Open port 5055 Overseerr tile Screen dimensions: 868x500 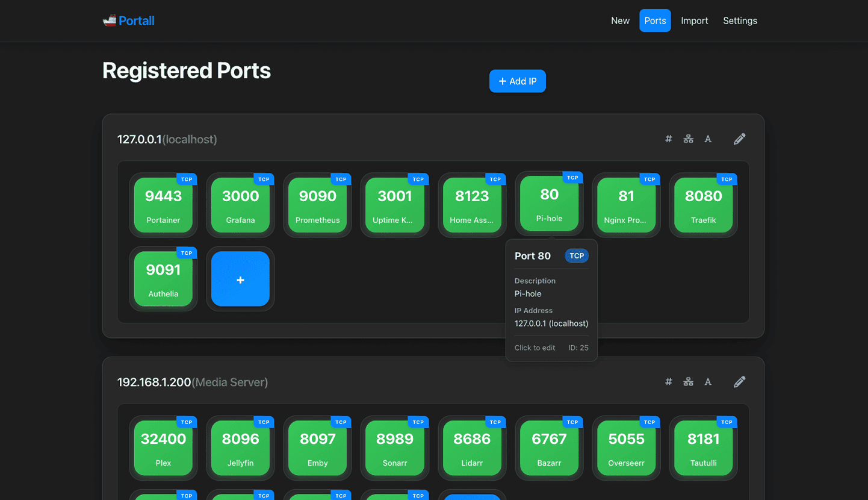626,448
